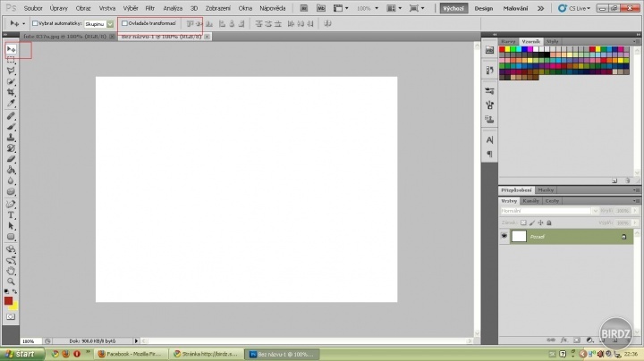The height and width of the screenshot is (361, 644).
Task: Select the Blur tool
Action: click(11, 180)
